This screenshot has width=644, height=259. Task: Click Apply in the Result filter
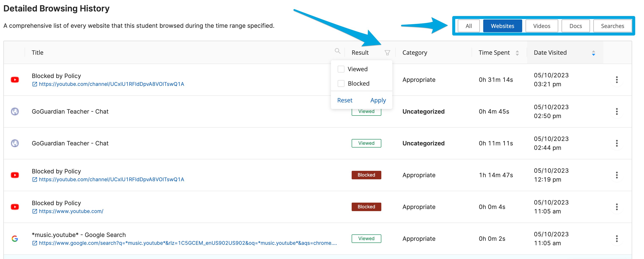[378, 100]
